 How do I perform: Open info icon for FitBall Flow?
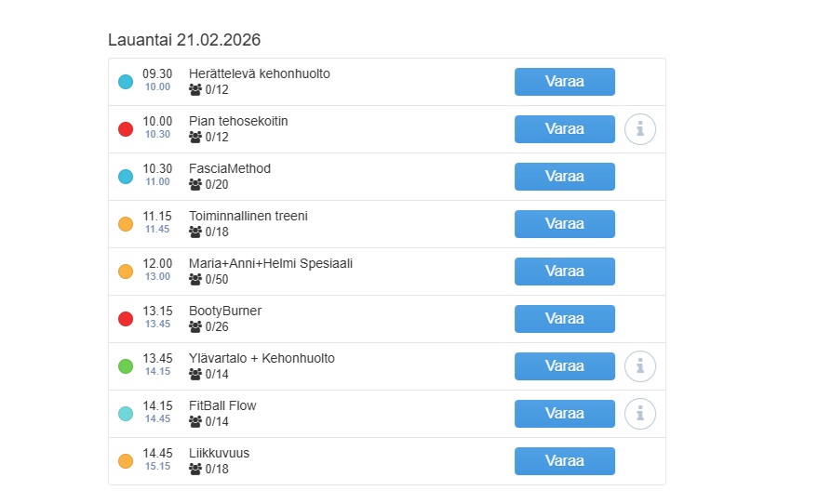pos(640,414)
